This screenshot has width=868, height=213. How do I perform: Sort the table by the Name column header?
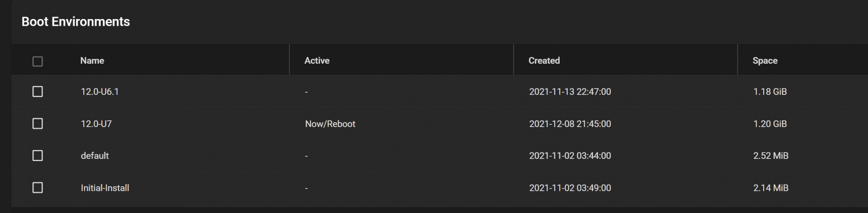point(92,61)
